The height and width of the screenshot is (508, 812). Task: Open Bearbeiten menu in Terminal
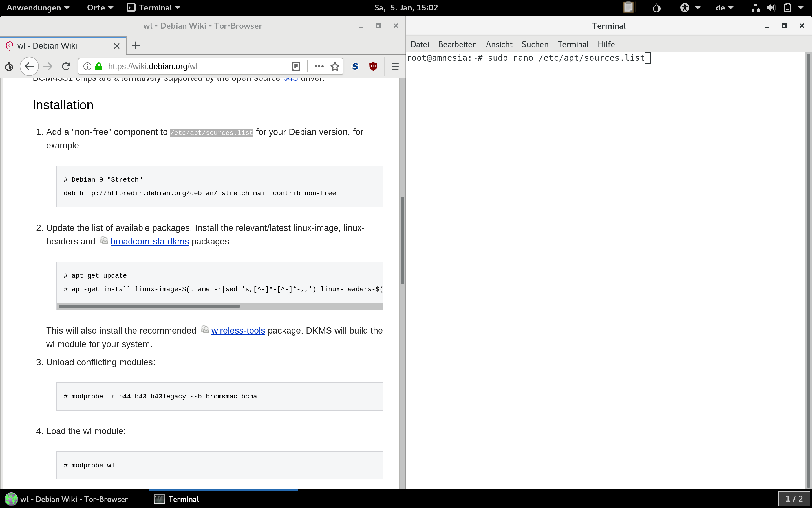[x=457, y=44]
